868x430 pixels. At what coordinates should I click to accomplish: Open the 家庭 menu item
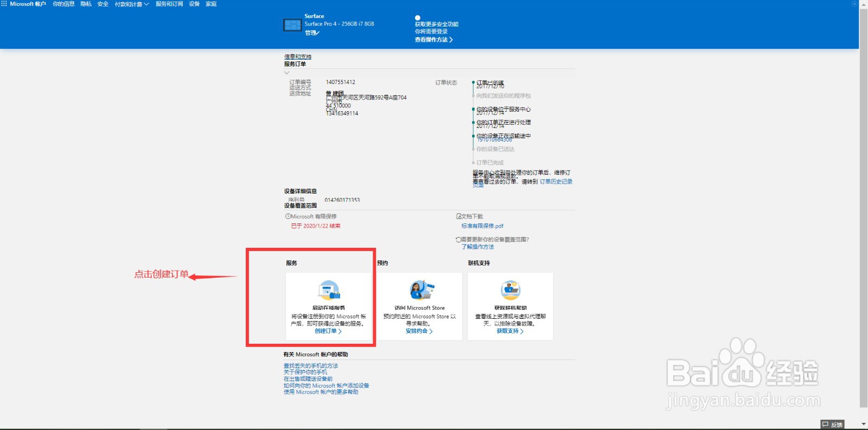coord(211,4)
